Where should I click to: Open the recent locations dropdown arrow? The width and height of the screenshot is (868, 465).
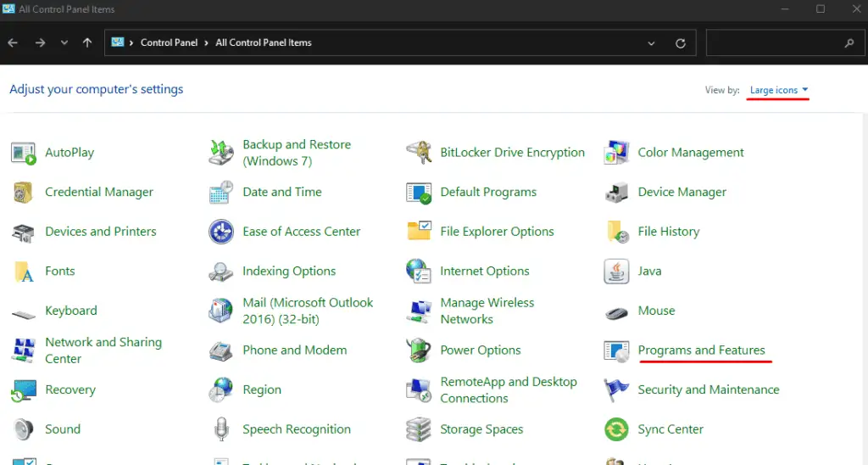(64, 42)
